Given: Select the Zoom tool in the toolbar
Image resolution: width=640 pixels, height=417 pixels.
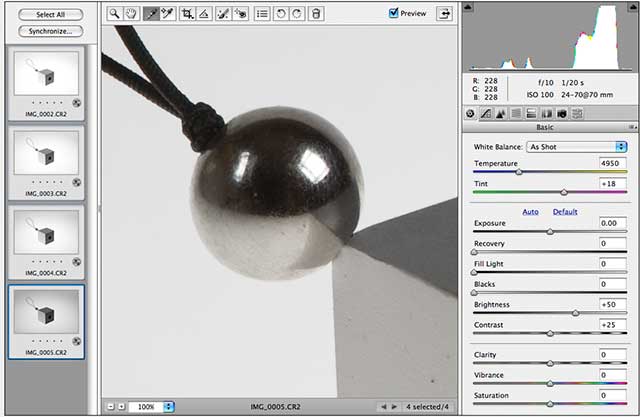Looking at the screenshot, I should click(x=115, y=14).
